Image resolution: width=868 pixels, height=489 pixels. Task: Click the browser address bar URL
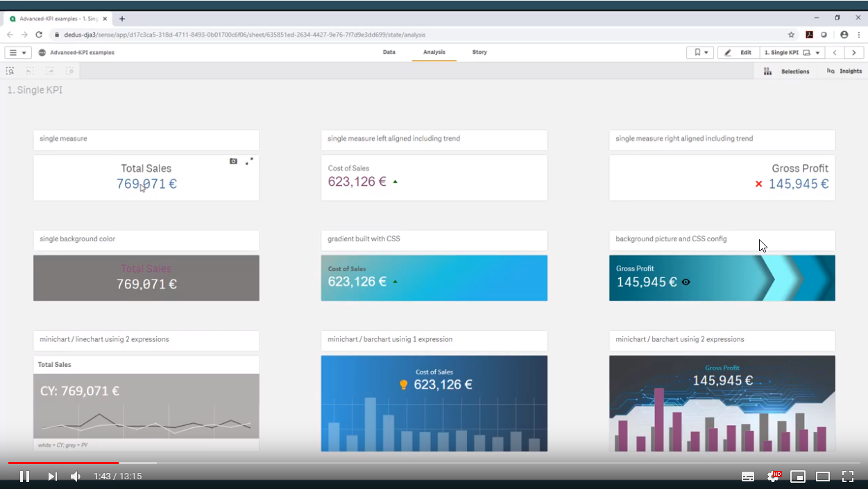(245, 35)
